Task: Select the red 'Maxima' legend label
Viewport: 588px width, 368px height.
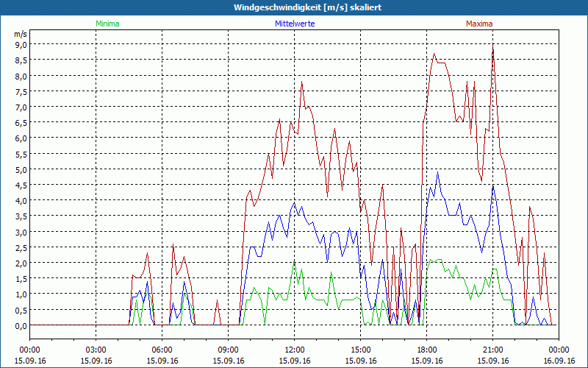Action: tap(479, 24)
